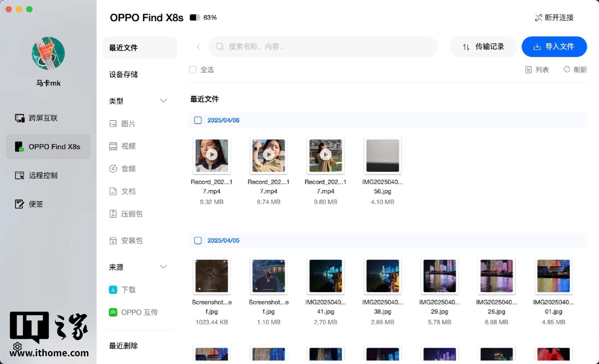Open the 最近删除 tab
Screen dimensions: 599x364
click(x=124, y=346)
